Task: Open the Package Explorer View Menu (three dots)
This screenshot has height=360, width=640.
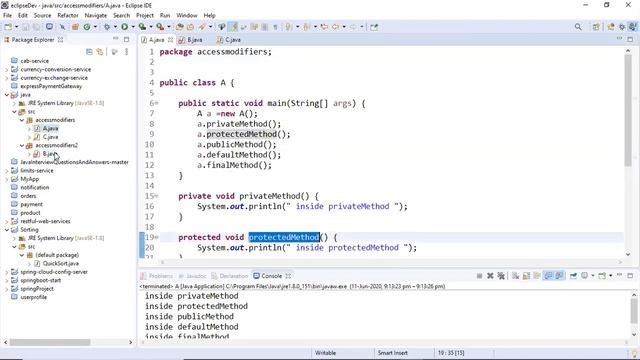Action: coord(127,52)
